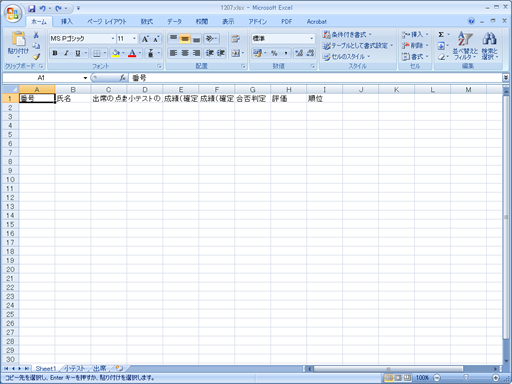
Task: Select the Format Painter brush
Action: tap(36, 56)
